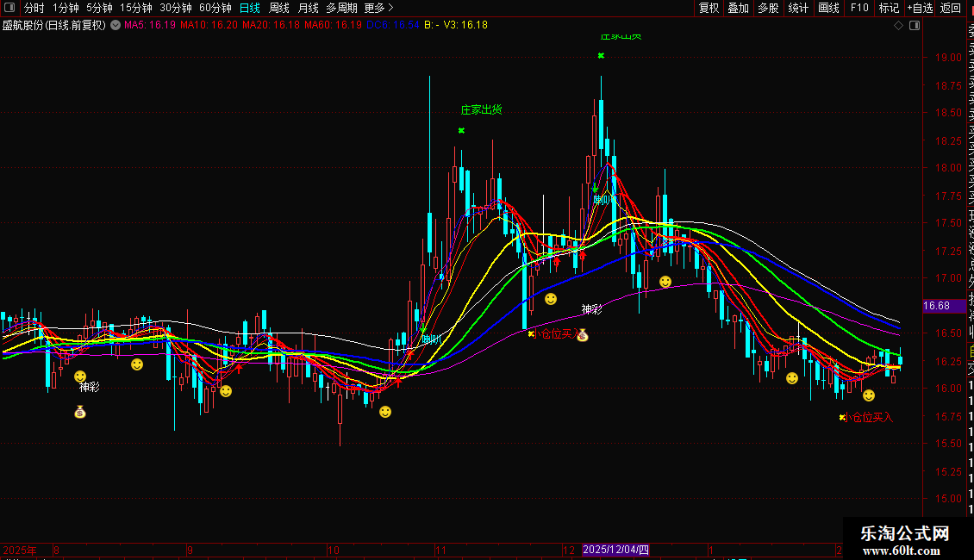Viewport: 974px width, 560px height.
Task: Click the money bag icon below left 神彩
Action: pyautogui.click(x=80, y=412)
